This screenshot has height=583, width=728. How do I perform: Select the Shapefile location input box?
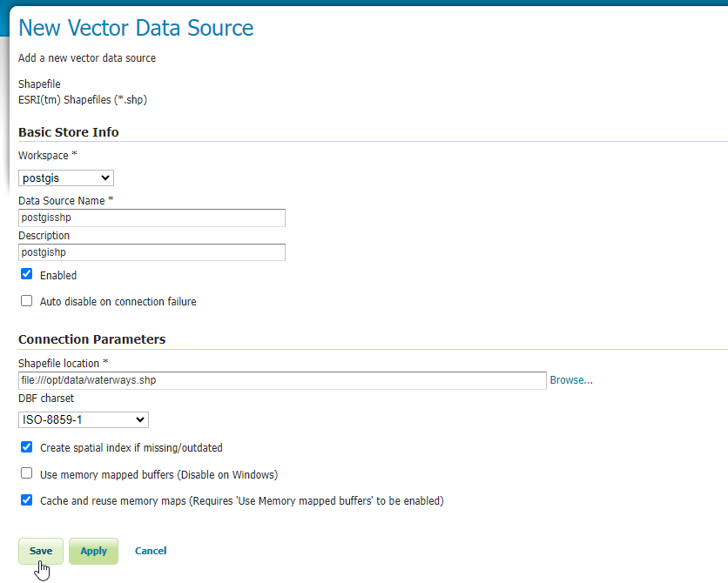(282, 380)
